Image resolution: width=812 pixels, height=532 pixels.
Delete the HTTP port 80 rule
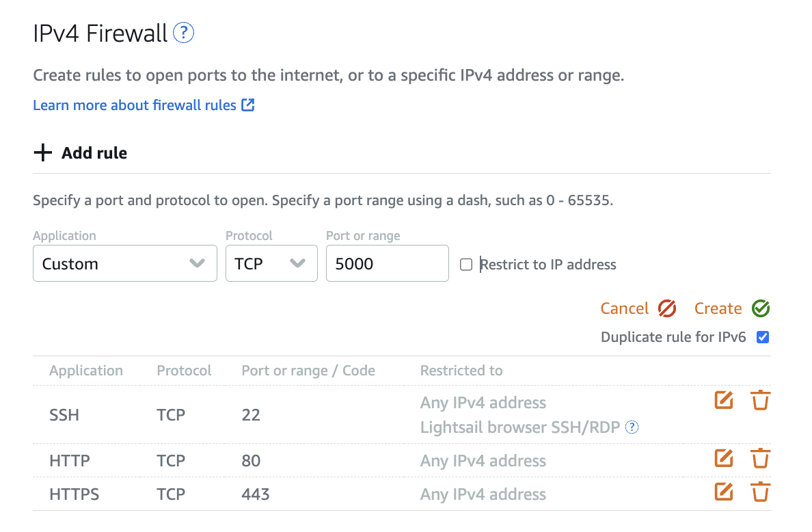pos(760,458)
